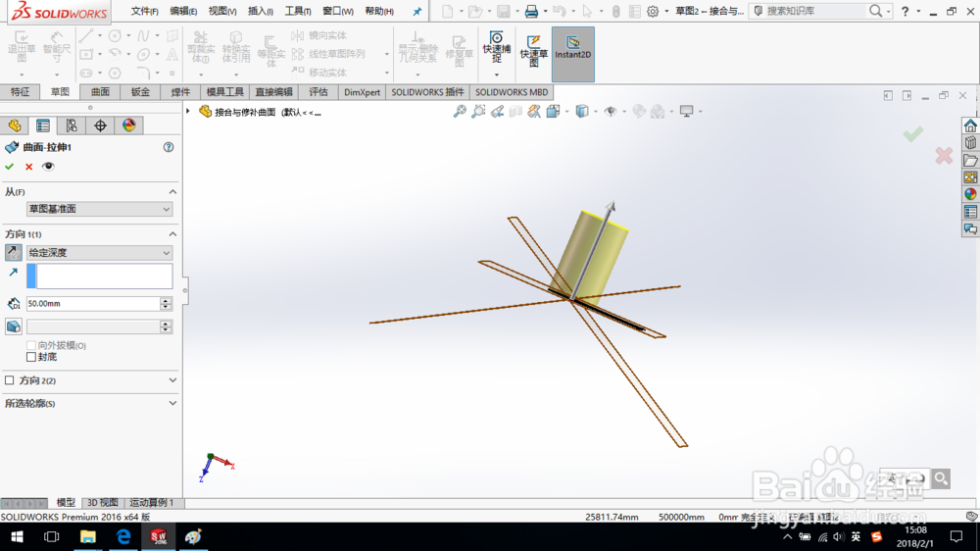The height and width of the screenshot is (551, 980).
Task: Cancel with confirmation corner red X
Action: [x=944, y=156]
